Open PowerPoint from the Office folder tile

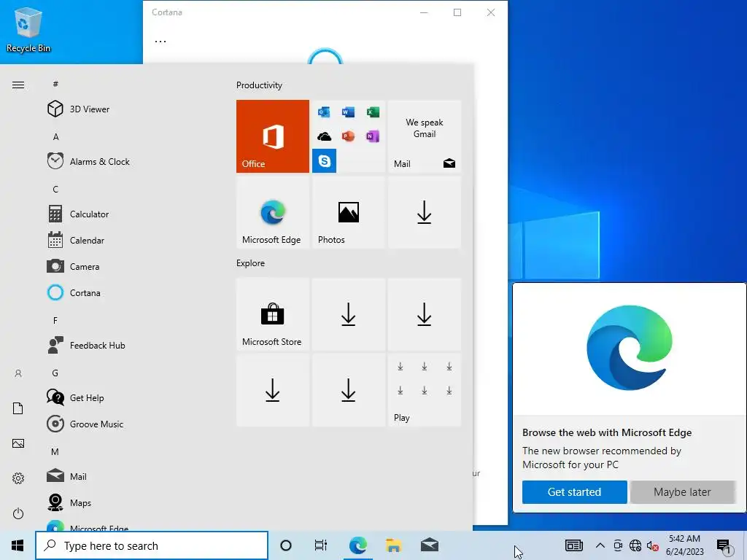pyautogui.click(x=348, y=136)
